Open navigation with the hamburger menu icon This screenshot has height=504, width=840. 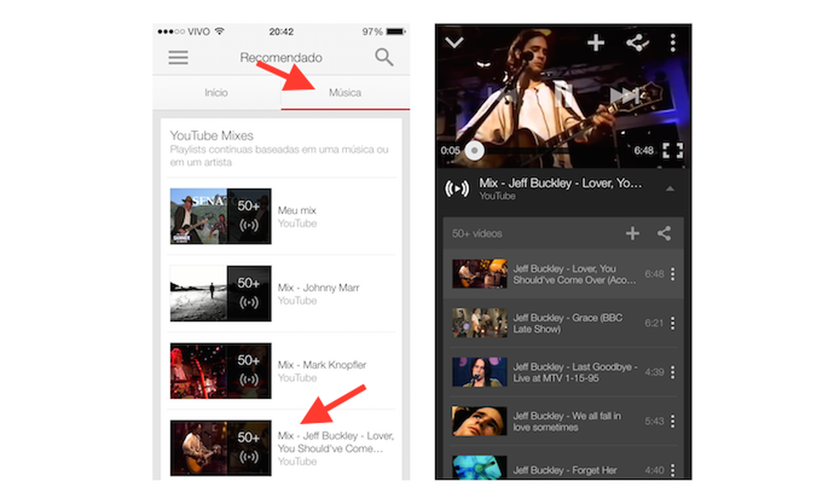point(177,57)
